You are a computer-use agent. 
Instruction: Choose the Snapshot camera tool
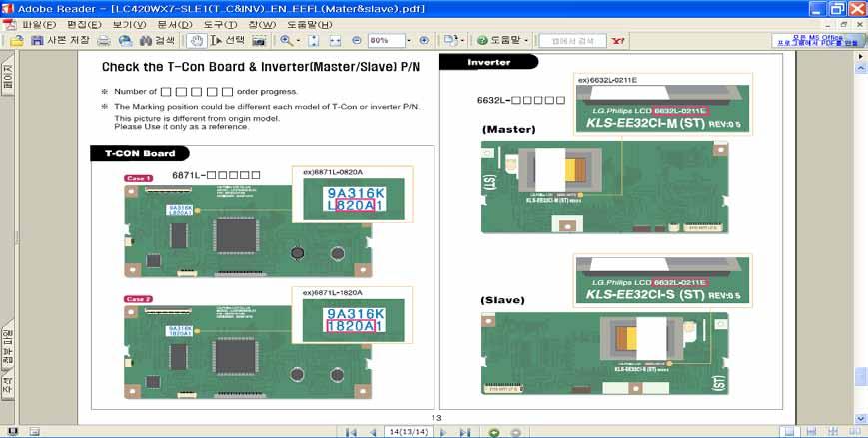258,40
